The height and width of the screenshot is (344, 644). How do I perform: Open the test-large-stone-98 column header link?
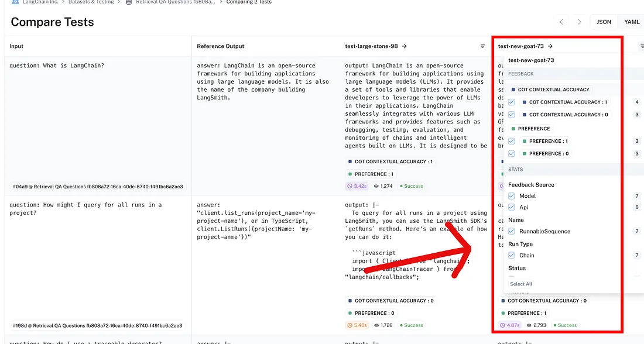click(x=371, y=46)
